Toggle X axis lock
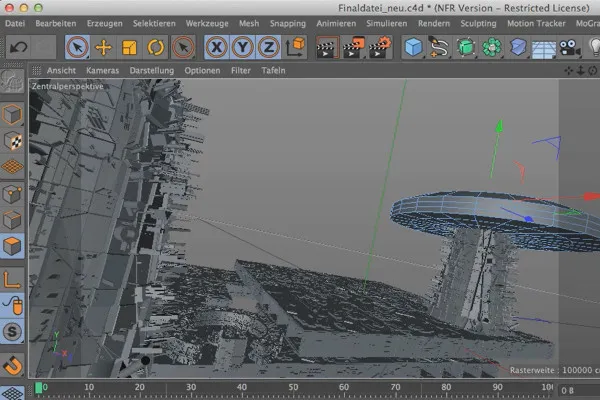The image size is (600, 400). (217, 47)
